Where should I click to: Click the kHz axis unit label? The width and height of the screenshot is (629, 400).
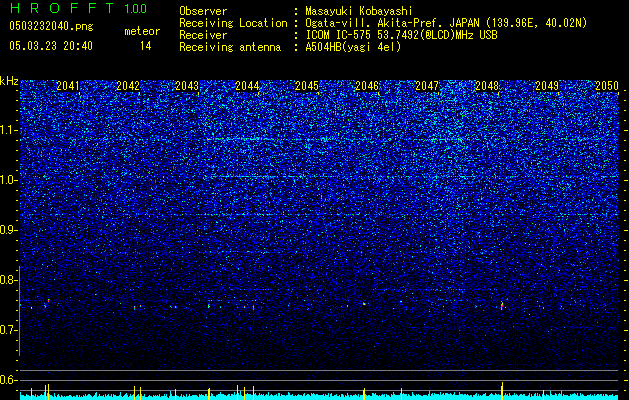click(x=9, y=81)
